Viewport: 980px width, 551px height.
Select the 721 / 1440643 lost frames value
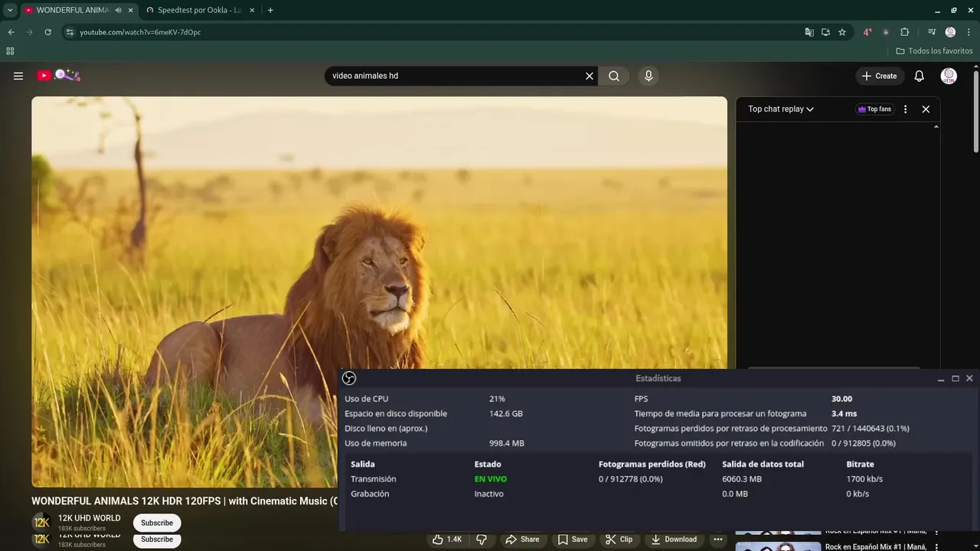pyautogui.click(x=871, y=429)
